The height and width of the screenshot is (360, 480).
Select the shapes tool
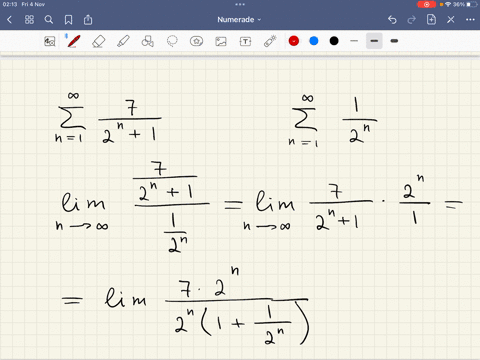pyautogui.click(x=147, y=41)
